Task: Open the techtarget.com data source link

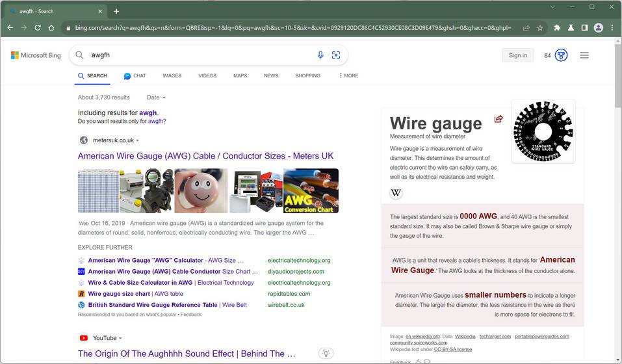Action: pos(495,336)
